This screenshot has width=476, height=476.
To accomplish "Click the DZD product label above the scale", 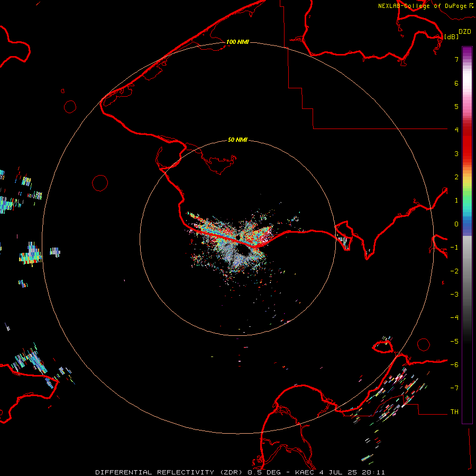I will pos(465,32).
